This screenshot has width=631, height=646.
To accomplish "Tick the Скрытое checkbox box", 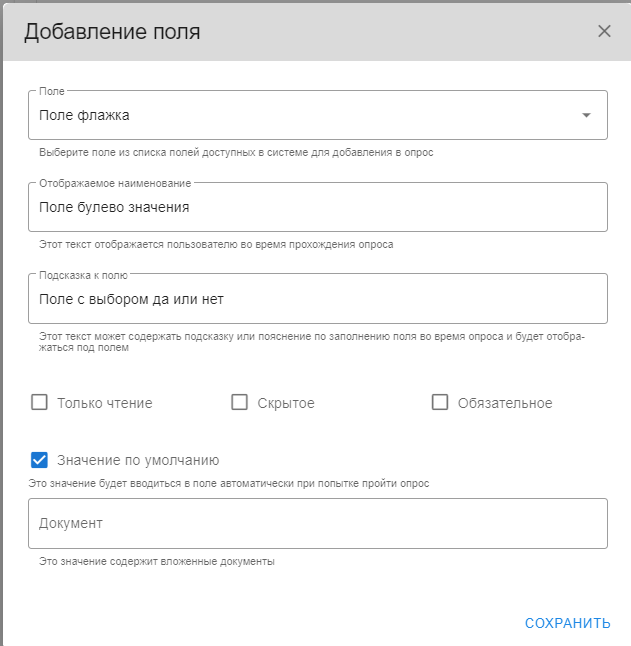I will tap(239, 403).
